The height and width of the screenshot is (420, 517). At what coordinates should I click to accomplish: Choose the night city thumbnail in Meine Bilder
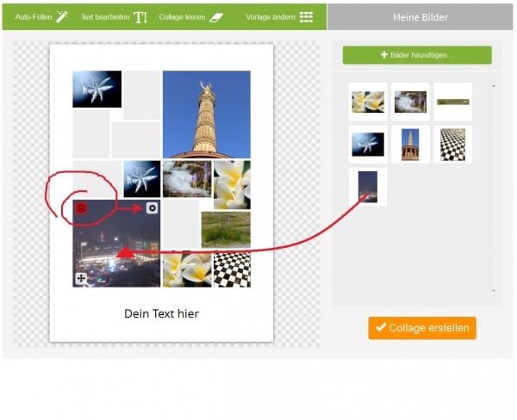point(368,186)
